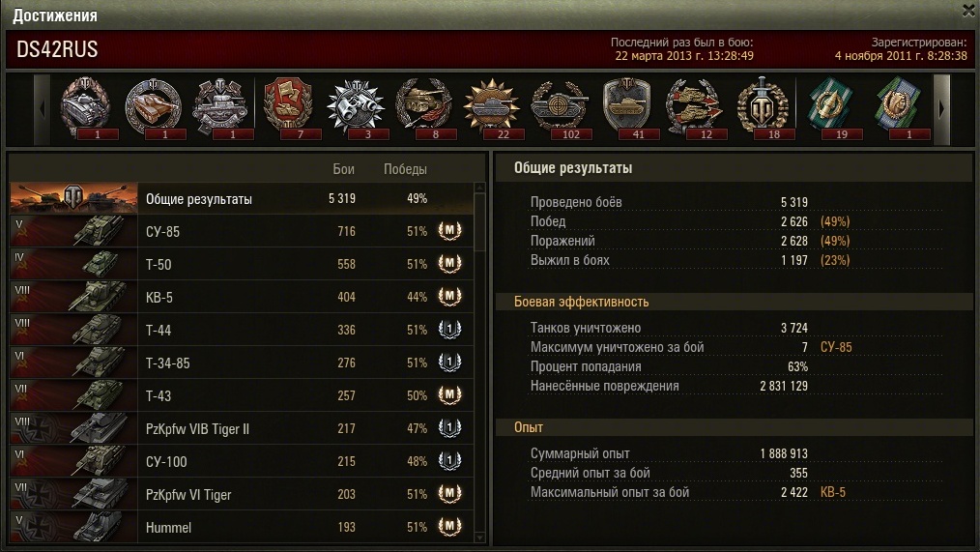Select the sword wreath medal with count 18
The width and height of the screenshot is (980, 552).
tap(764, 107)
